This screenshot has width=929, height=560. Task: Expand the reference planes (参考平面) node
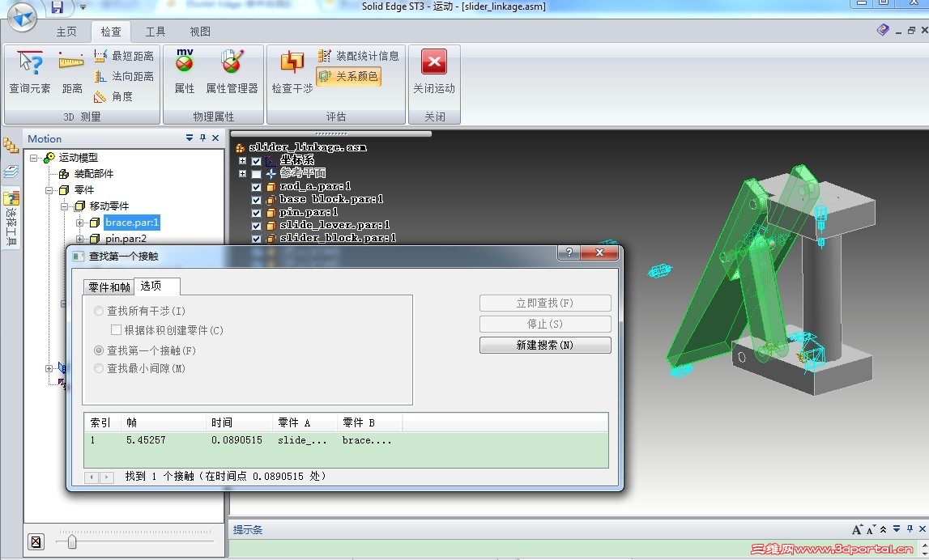(x=242, y=174)
